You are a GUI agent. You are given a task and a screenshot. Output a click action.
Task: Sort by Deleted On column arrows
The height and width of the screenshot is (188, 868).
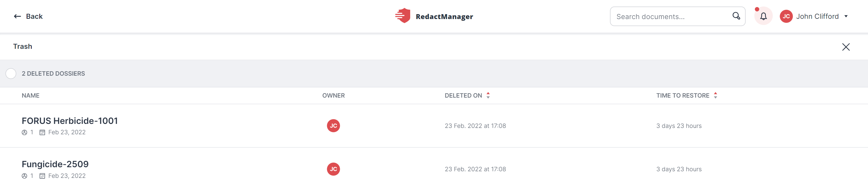(x=488, y=95)
